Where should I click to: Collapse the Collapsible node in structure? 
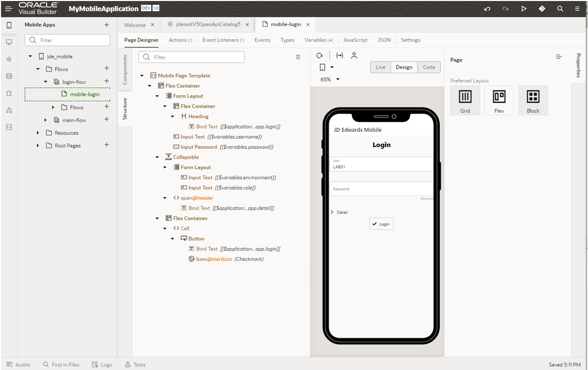click(157, 157)
